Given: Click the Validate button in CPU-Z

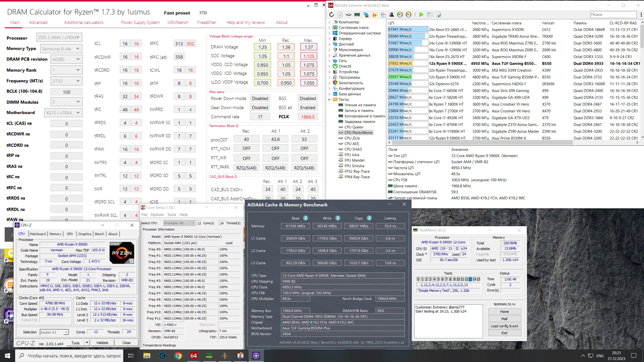Looking at the screenshot, I should tap(102, 343).
